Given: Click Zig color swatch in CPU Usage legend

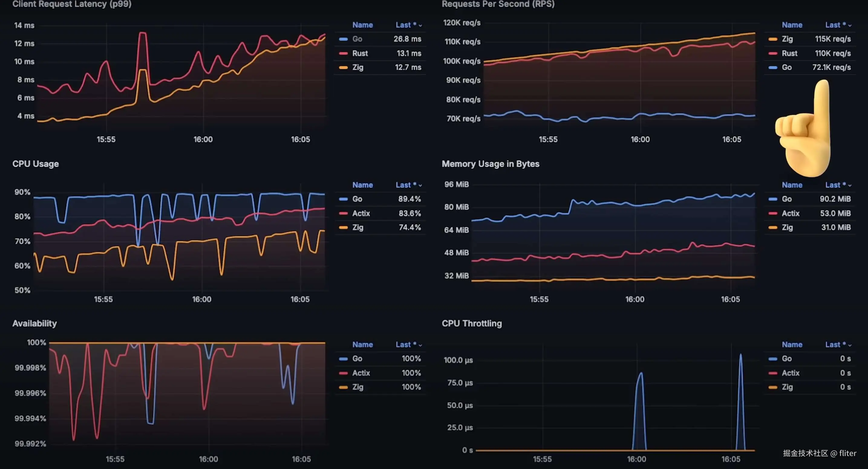Looking at the screenshot, I should (x=343, y=228).
